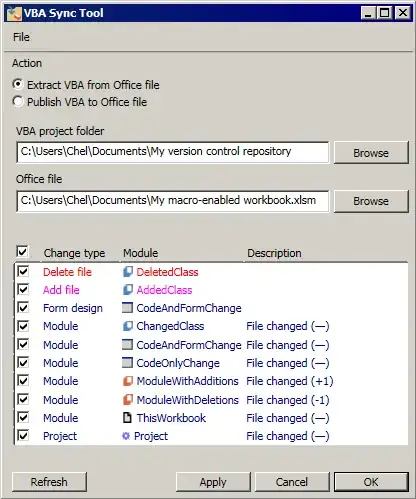Click into the Office file path field
Viewport: 416px width, 499px height.
pos(173,201)
